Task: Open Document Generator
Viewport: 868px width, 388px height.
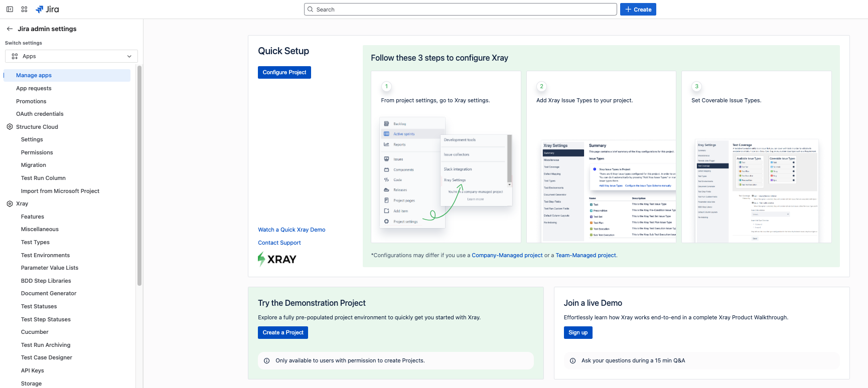Action: pyautogui.click(x=49, y=293)
